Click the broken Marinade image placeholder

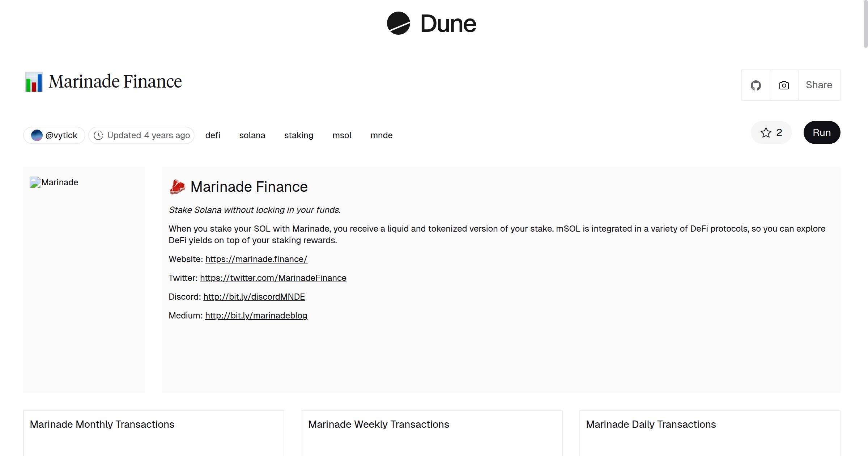pyautogui.click(x=35, y=182)
